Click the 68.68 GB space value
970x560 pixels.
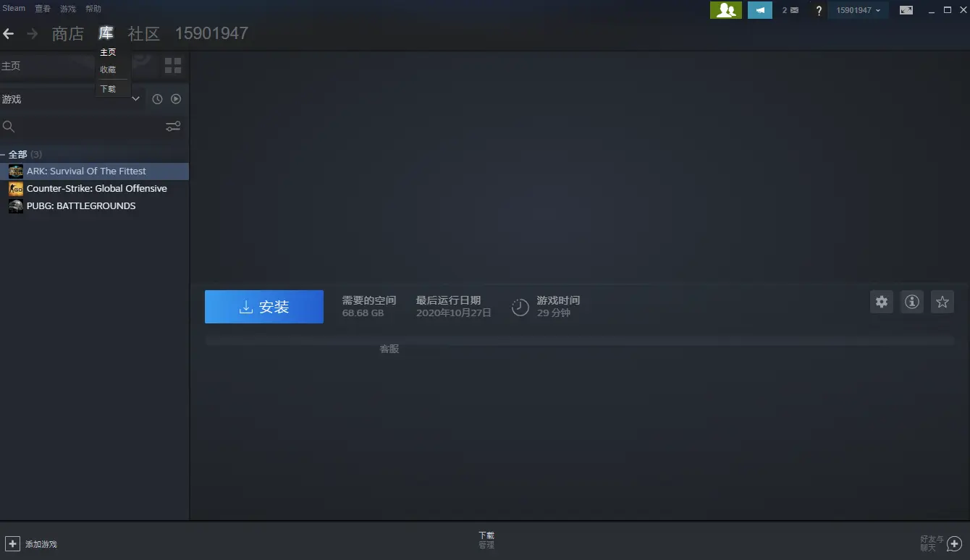coord(363,313)
